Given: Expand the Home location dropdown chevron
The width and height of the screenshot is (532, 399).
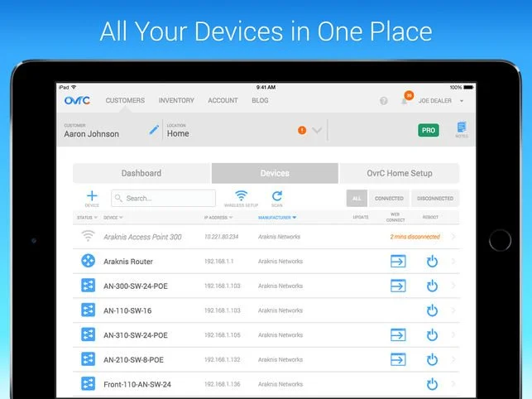Looking at the screenshot, I should click(x=317, y=131).
